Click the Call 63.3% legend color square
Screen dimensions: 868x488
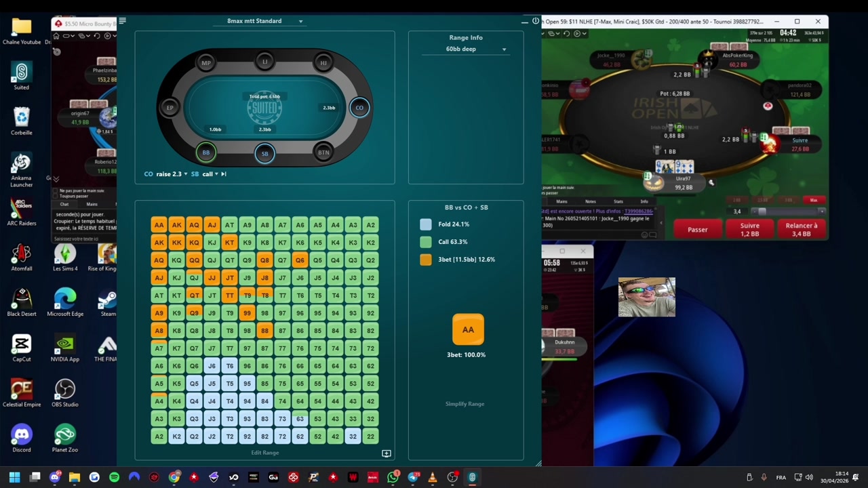pos(425,242)
